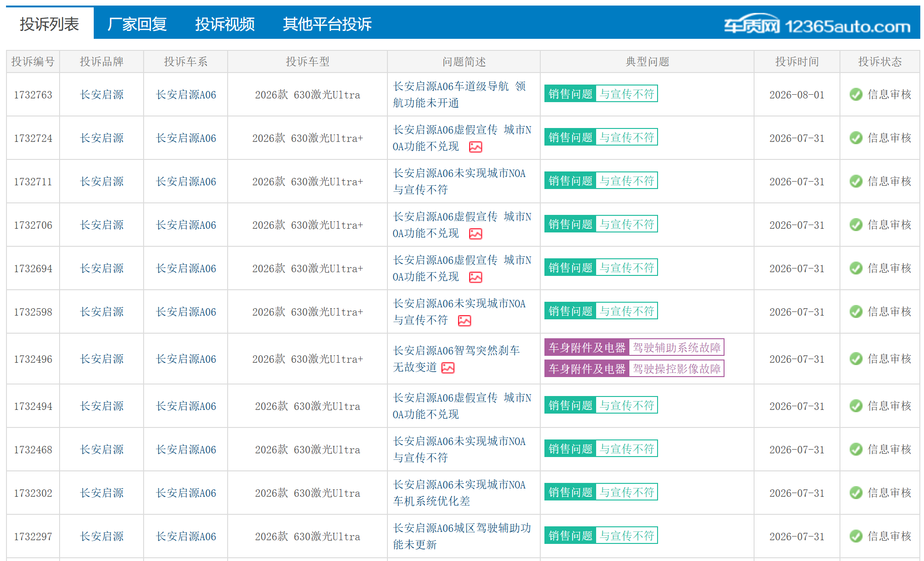This screenshot has height=561, width=924.
Task: Click green check icon for complaint 1732496
Action: (x=856, y=359)
